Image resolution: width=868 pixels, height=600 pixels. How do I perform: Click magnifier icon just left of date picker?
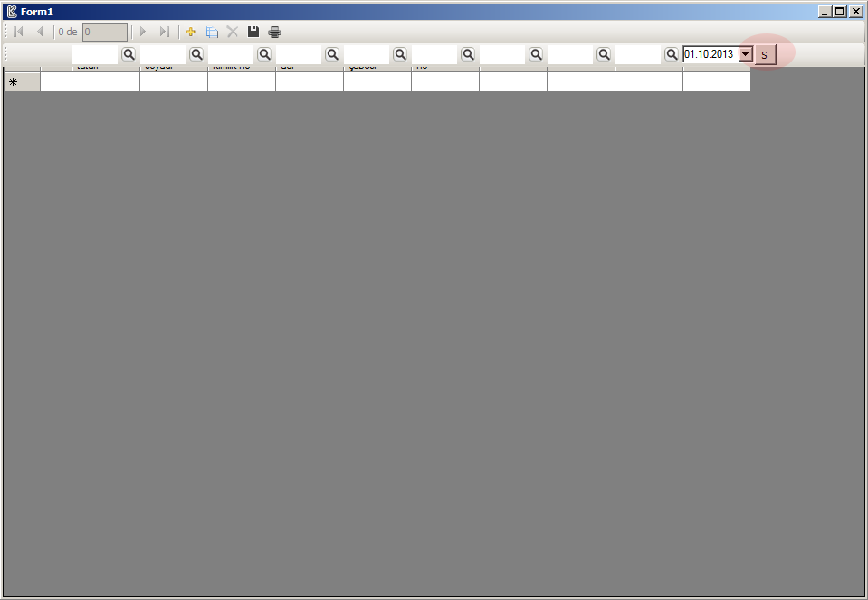[672, 54]
